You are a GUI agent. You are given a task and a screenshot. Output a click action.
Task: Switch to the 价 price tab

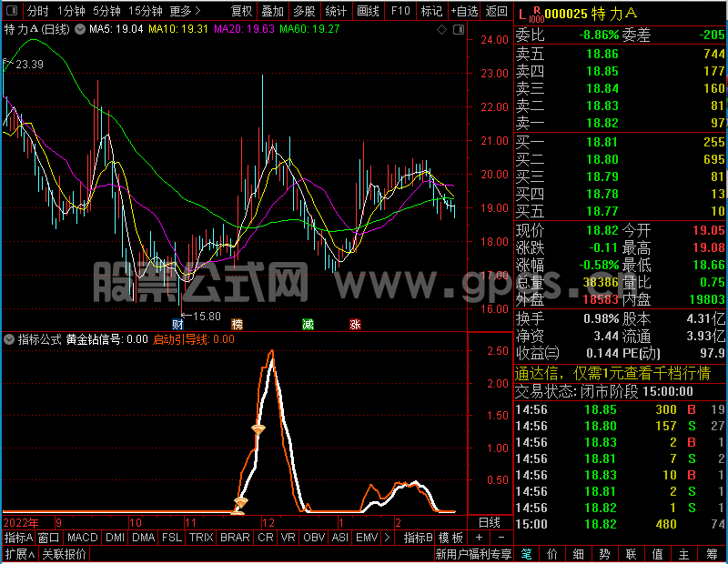(552, 554)
